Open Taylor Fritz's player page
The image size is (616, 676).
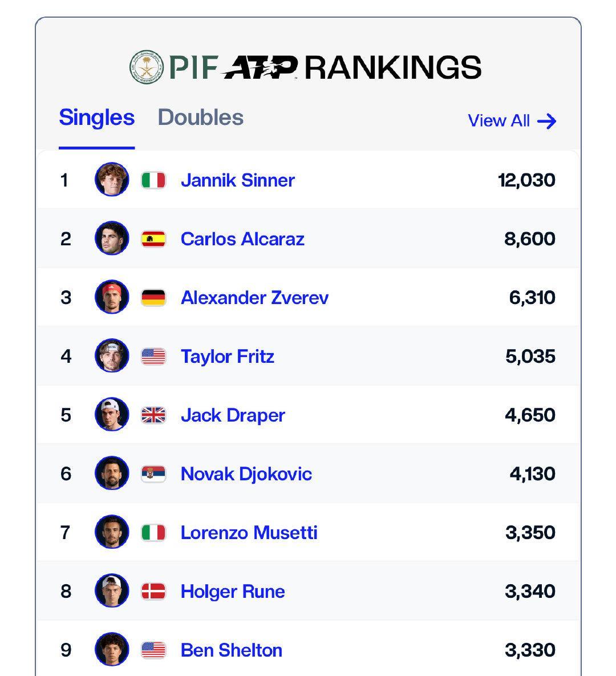(227, 357)
